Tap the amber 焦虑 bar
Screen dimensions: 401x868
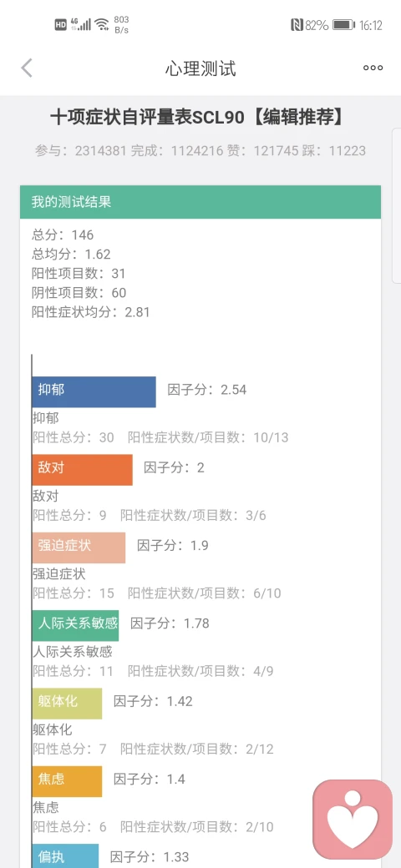coord(67,782)
